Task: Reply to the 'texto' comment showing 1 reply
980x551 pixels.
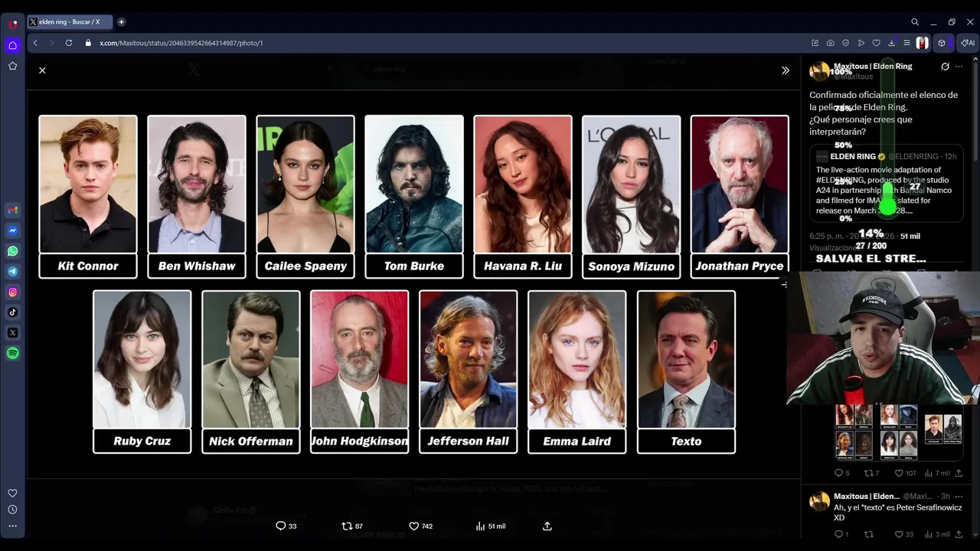Action: pyautogui.click(x=841, y=534)
